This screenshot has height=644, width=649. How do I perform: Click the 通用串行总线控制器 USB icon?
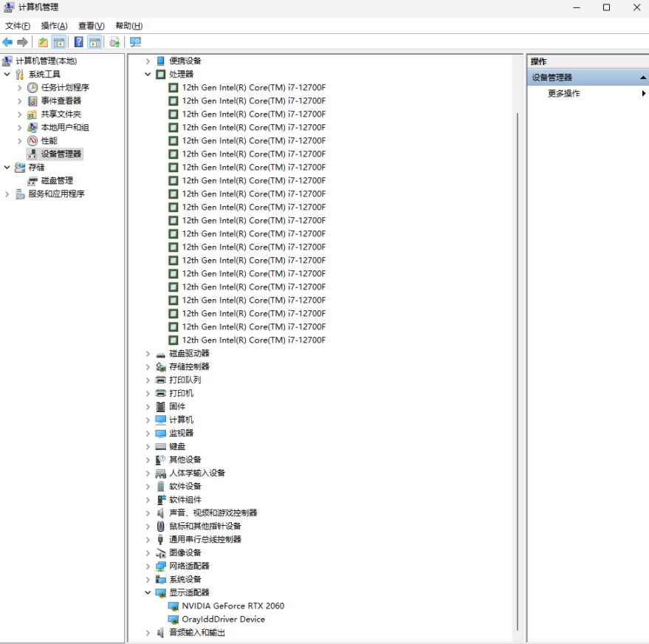(x=161, y=539)
